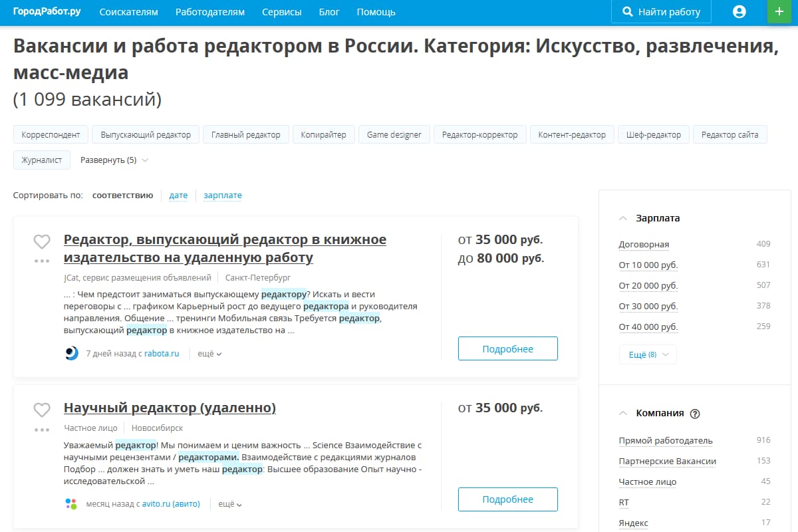Sort vacancies by зарплате
The image size is (798, 532).
pos(224,195)
